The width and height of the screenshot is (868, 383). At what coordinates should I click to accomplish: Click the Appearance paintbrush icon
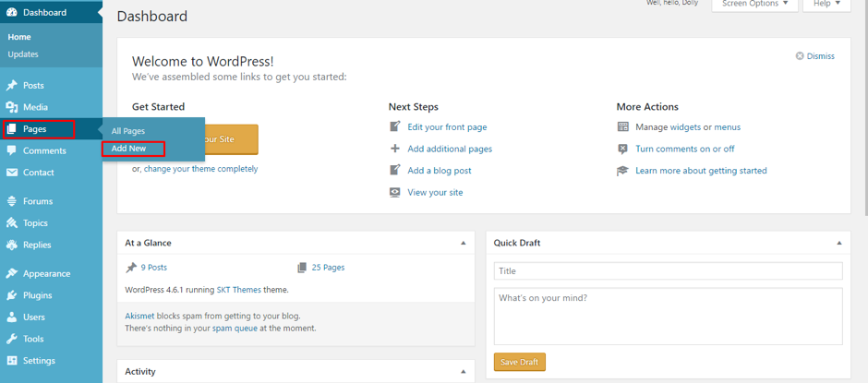[x=12, y=273]
